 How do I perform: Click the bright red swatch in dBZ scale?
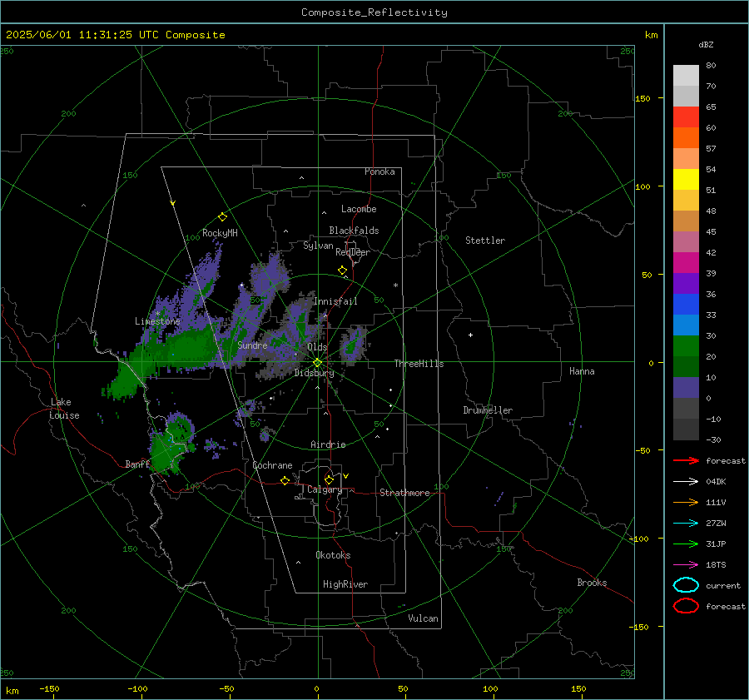(x=686, y=117)
